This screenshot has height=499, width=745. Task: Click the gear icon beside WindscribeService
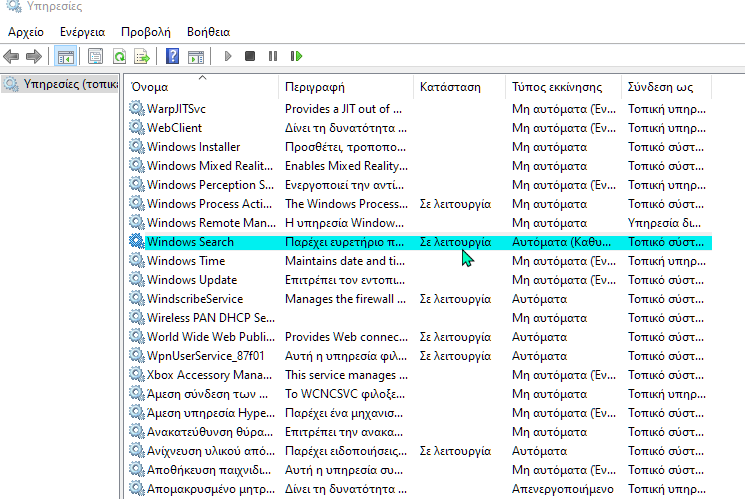137,298
